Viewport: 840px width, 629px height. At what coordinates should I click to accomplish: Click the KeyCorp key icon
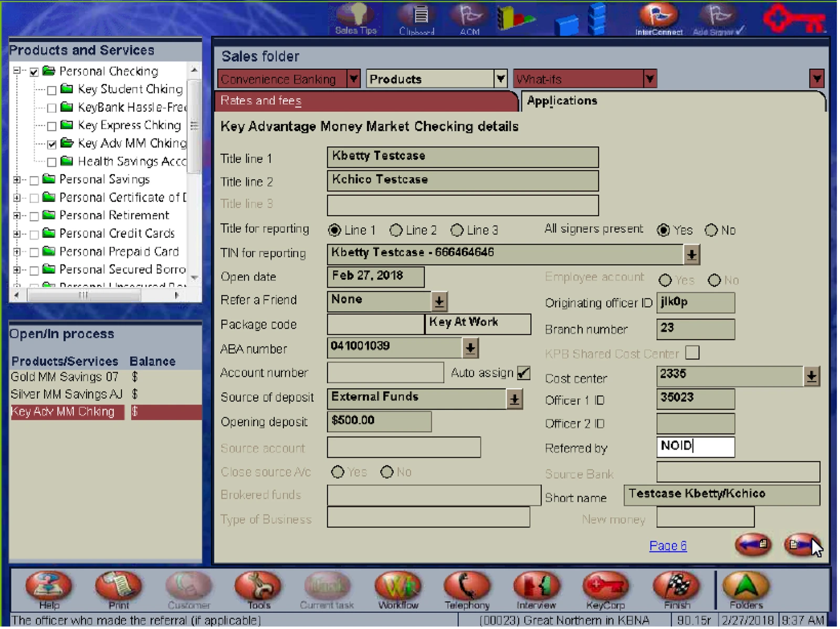(605, 590)
